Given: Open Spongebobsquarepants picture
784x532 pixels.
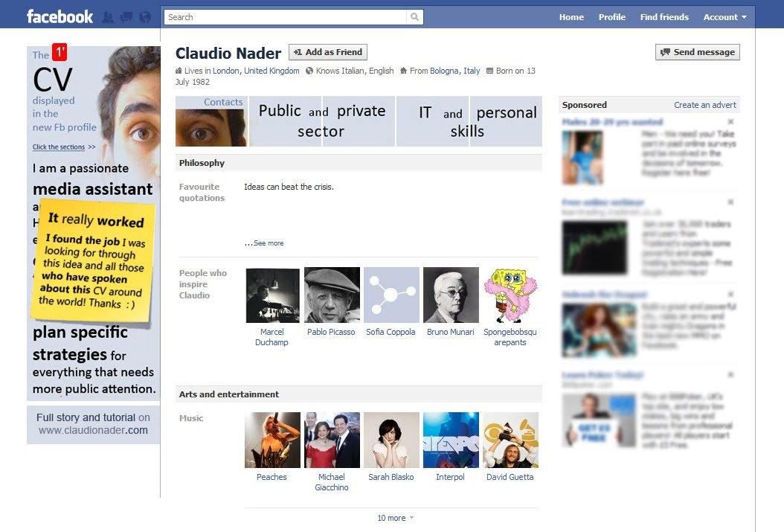Looking at the screenshot, I should (510, 295).
